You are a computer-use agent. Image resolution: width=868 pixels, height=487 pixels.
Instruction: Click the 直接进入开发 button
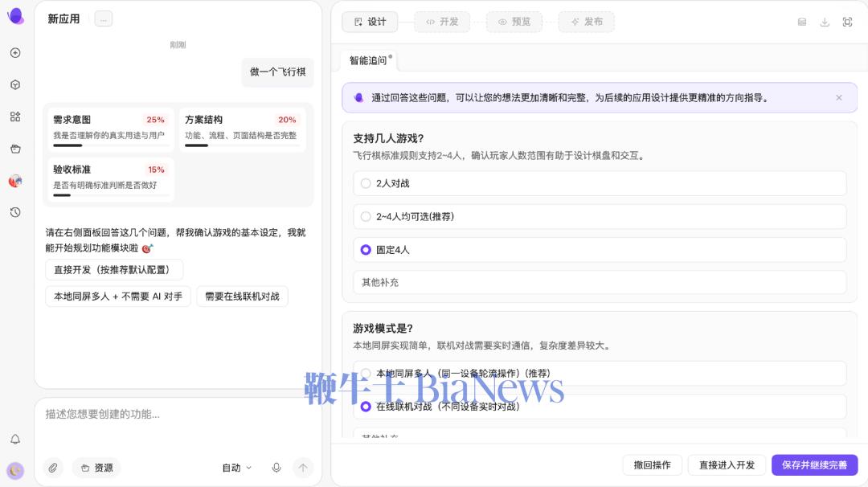(727, 465)
